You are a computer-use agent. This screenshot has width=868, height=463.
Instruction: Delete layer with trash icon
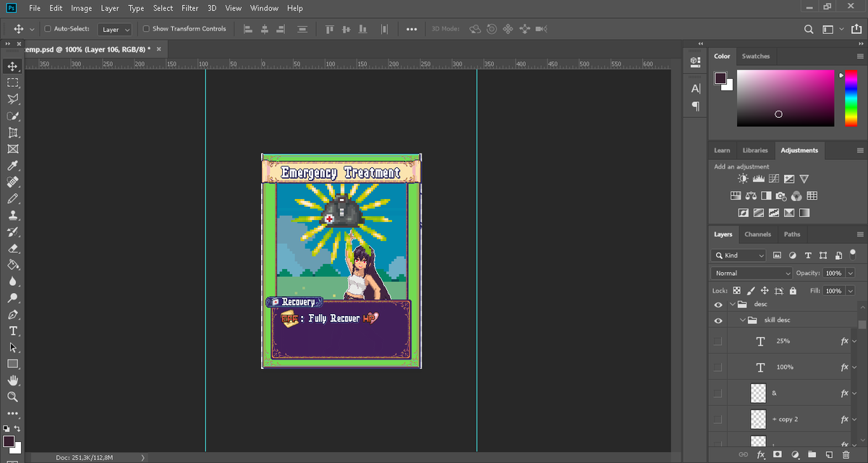coord(846,454)
